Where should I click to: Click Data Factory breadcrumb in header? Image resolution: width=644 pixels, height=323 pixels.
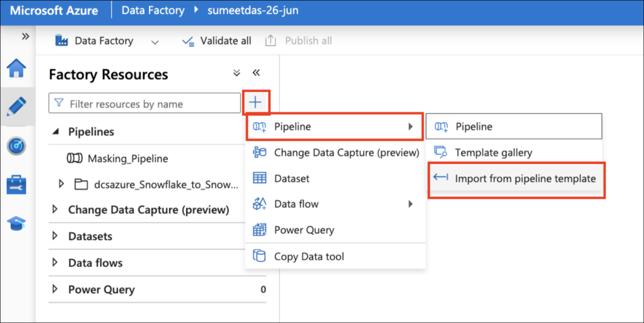point(153,10)
